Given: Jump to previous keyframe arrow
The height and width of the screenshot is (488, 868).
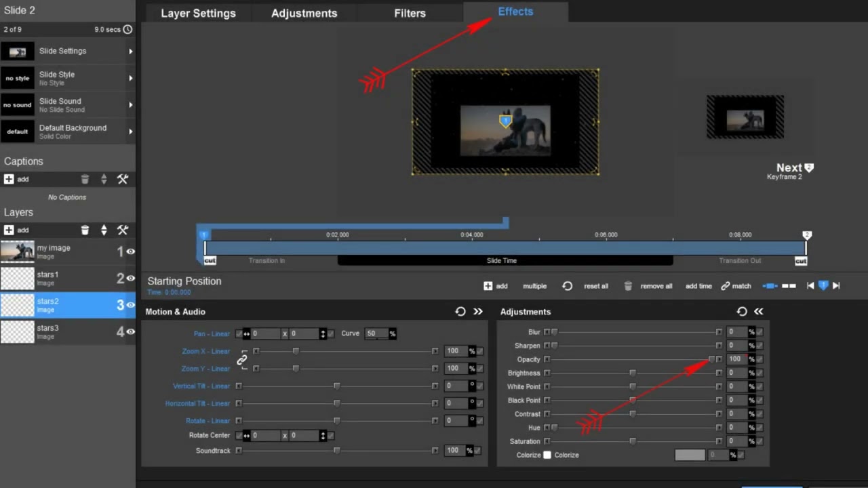Looking at the screenshot, I should pyautogui.click(x=810, y=286).
